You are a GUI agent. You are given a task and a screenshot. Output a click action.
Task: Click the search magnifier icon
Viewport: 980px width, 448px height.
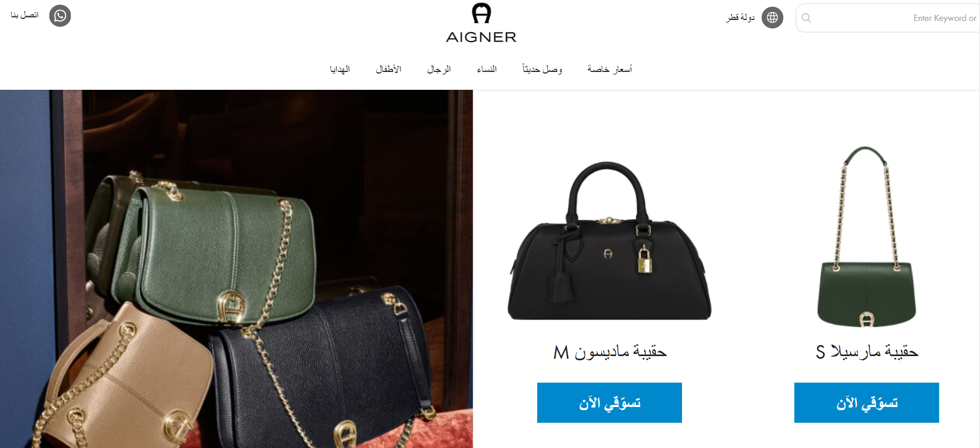pyautogui.click(x=806, y=18)
